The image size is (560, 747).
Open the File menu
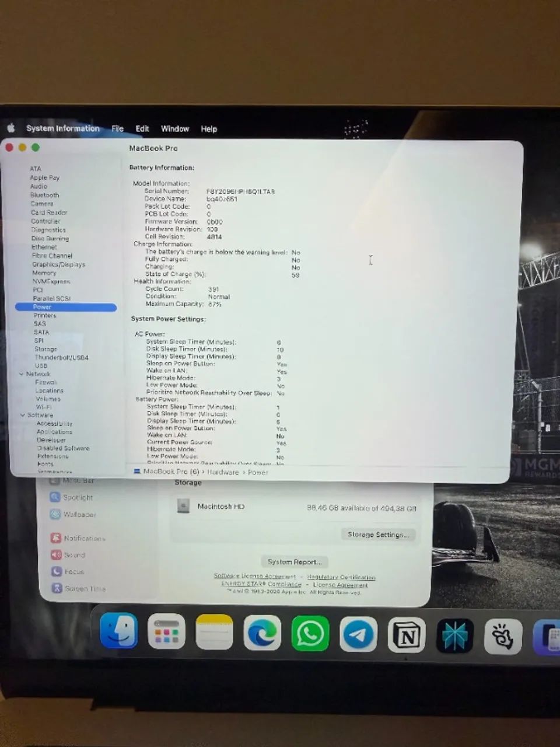118,128
